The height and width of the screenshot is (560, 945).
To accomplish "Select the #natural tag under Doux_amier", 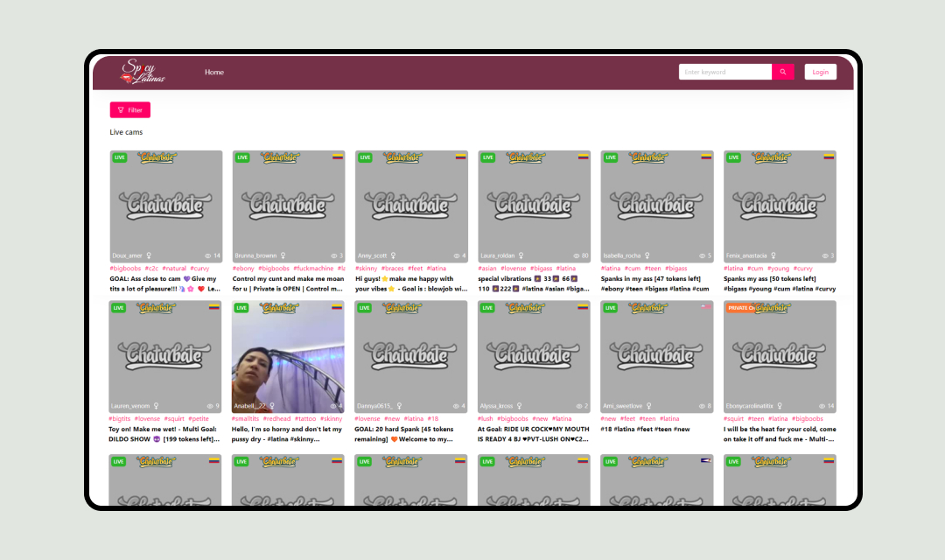I will point(174,269).
